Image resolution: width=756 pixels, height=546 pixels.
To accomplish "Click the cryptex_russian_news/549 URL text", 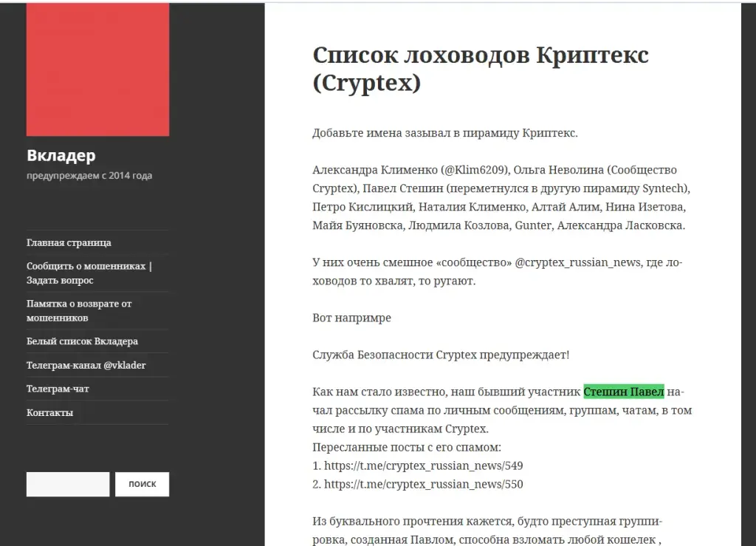I will (423, 466).
